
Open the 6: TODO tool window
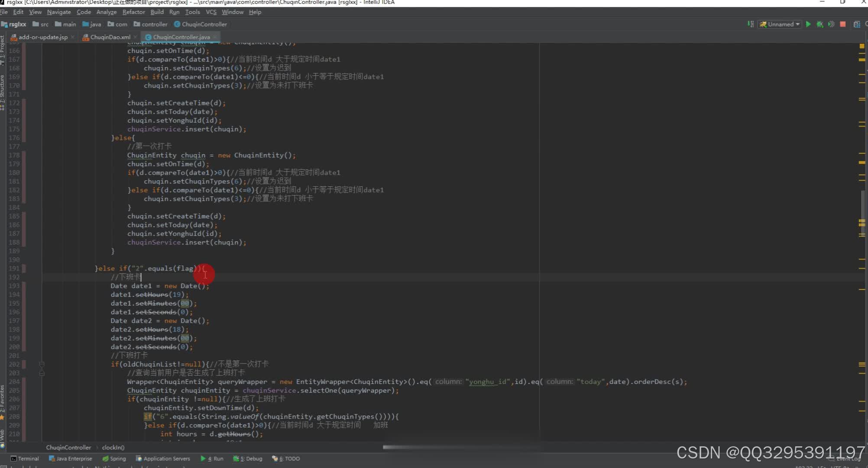pos(286,458)
